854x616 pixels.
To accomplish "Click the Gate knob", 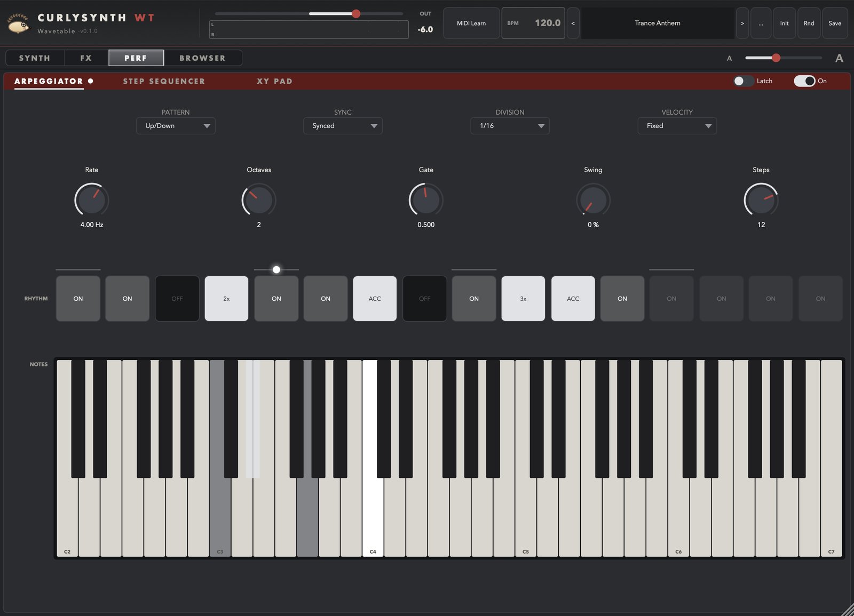I will tap(426, 200).
